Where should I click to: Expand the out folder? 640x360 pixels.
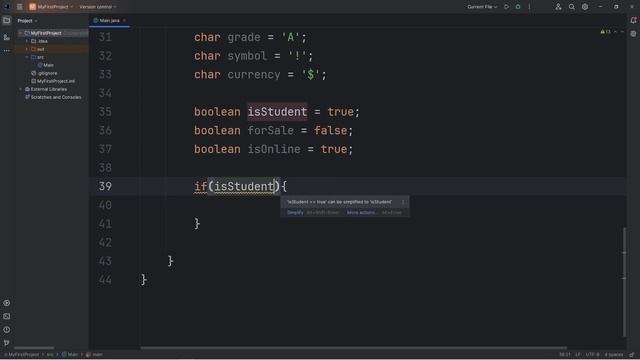27,49
